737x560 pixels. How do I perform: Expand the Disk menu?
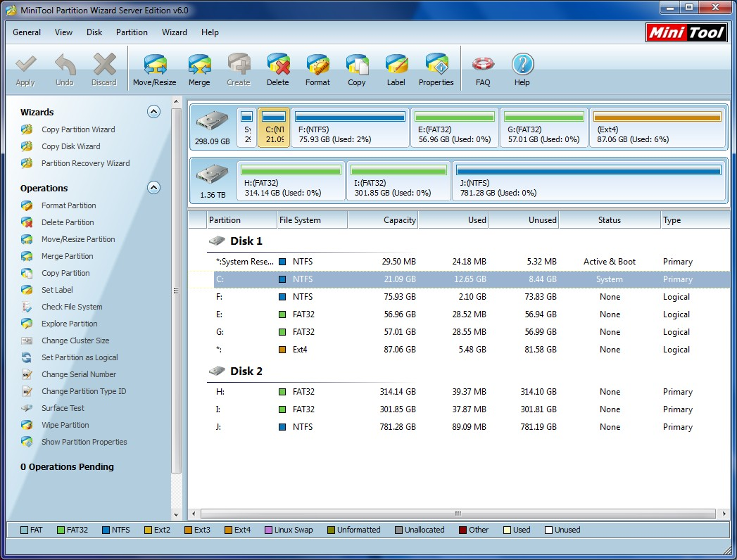94,32
